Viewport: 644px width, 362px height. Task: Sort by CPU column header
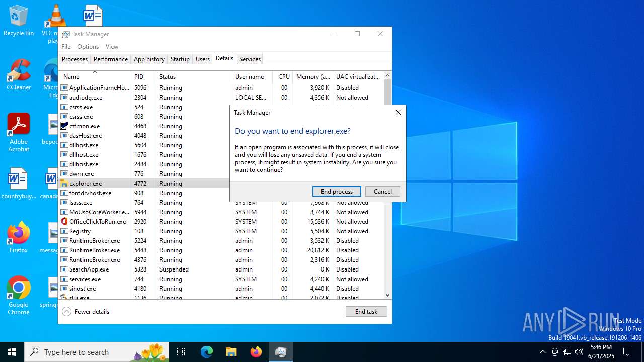tap(283, 77)
